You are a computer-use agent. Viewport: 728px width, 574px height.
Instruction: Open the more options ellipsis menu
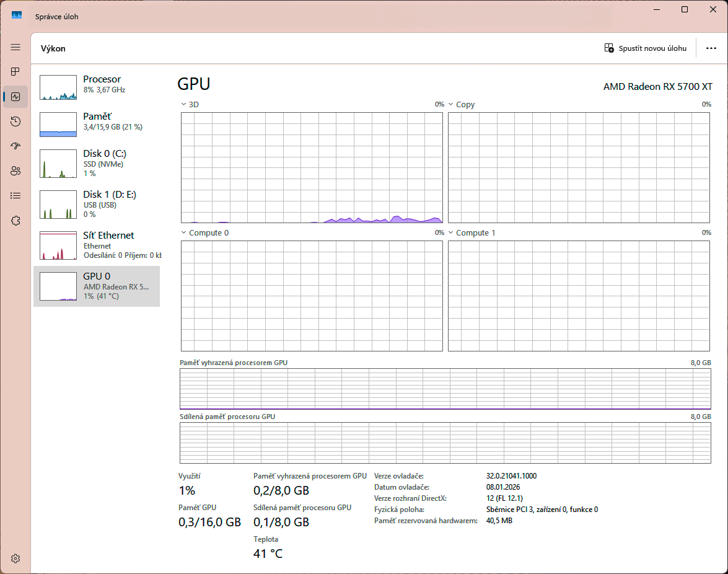click(711, 48)
